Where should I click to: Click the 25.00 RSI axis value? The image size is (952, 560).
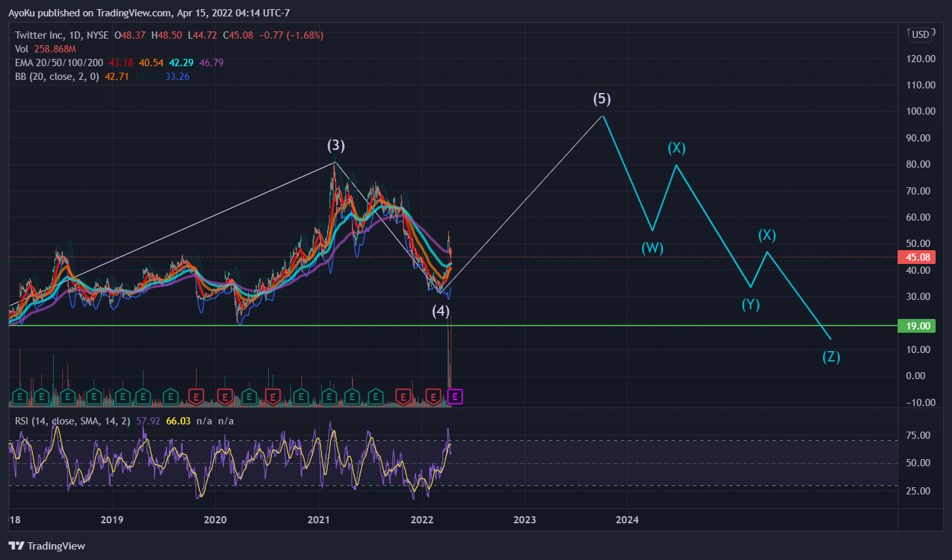tap(918, 491)
